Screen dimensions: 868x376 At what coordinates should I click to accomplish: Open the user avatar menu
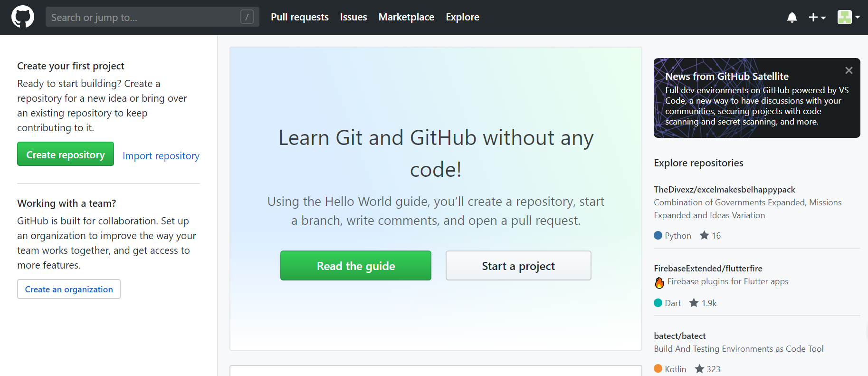click(849, 17)
